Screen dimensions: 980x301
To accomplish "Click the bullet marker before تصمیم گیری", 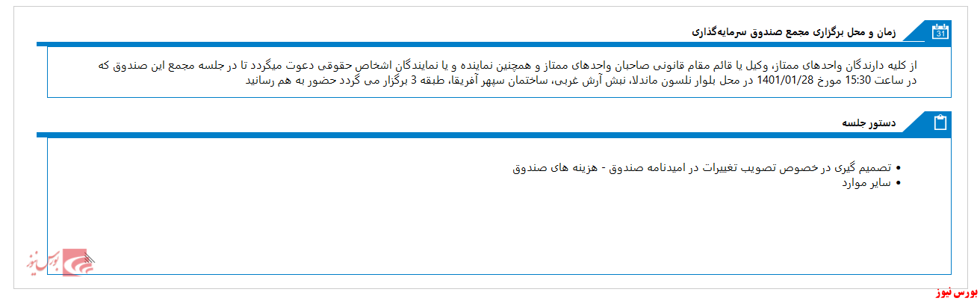I will (899, 169).
